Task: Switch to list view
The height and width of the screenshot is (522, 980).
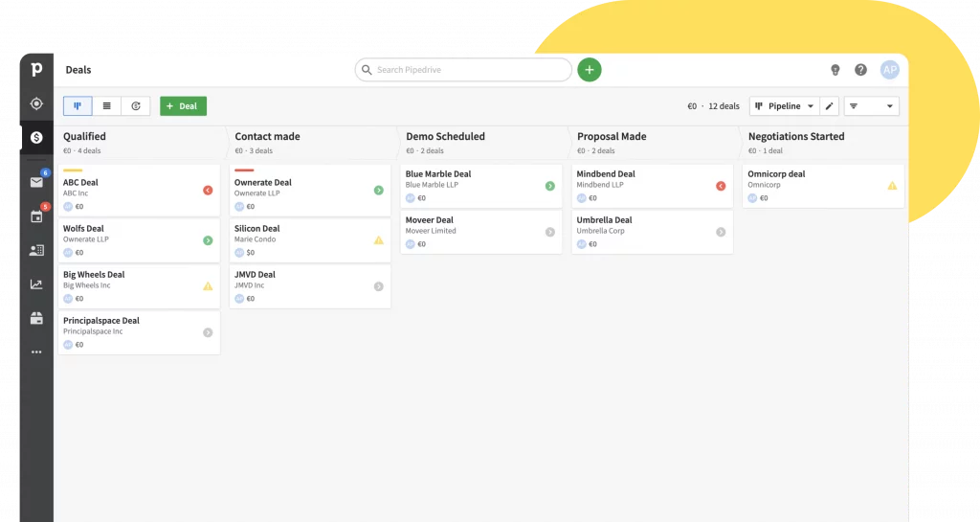Action: pos(107,105)
